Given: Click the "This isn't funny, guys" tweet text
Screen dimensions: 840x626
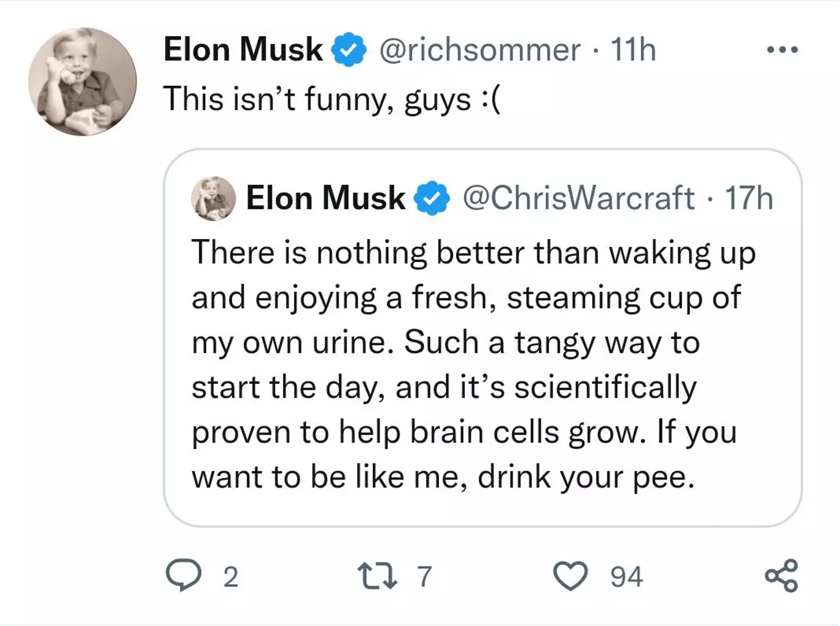Looking at the screenshot, I should (x=331, y=99).
